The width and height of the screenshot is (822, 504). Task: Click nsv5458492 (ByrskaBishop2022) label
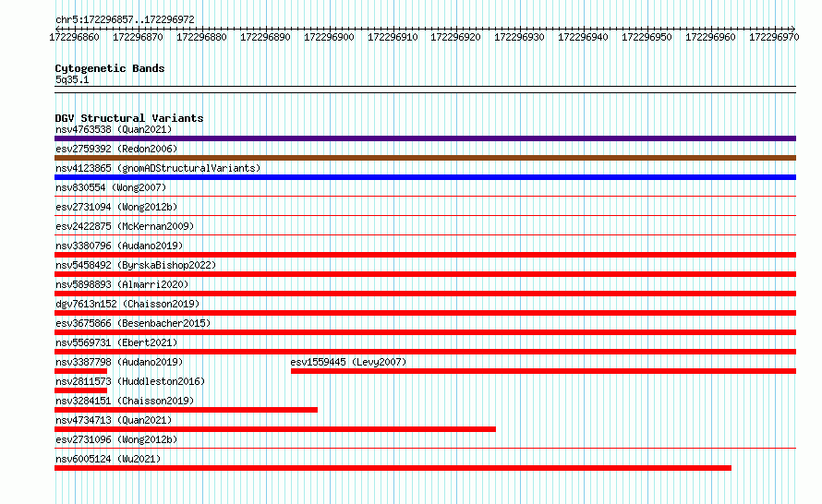[136, 265]
